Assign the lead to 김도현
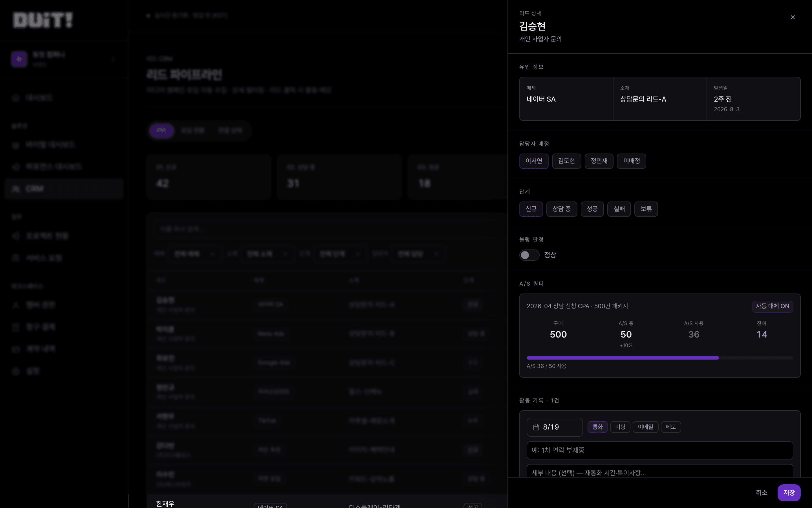 tap(566, 161)
